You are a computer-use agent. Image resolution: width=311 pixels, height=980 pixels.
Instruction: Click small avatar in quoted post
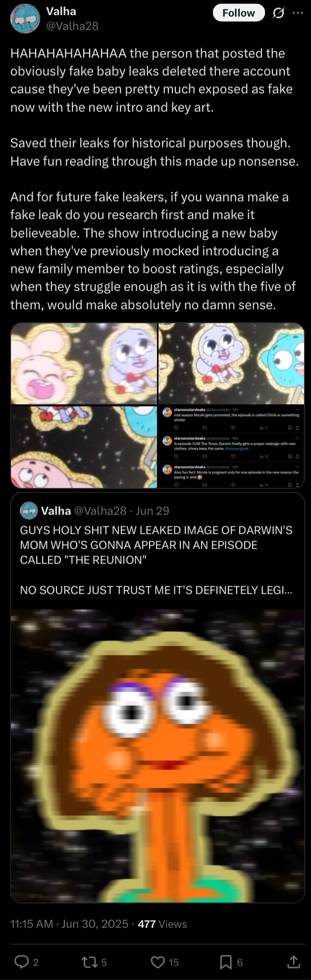pos(29,511)
